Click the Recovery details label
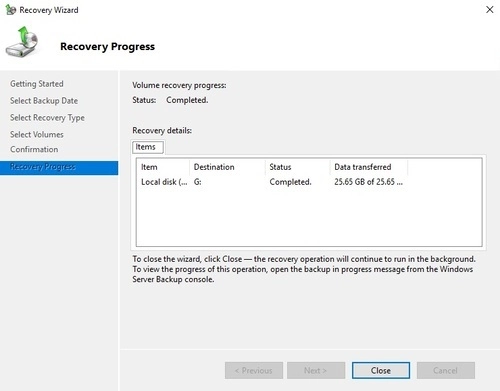500x391 pixels. (x=162, y=130)
